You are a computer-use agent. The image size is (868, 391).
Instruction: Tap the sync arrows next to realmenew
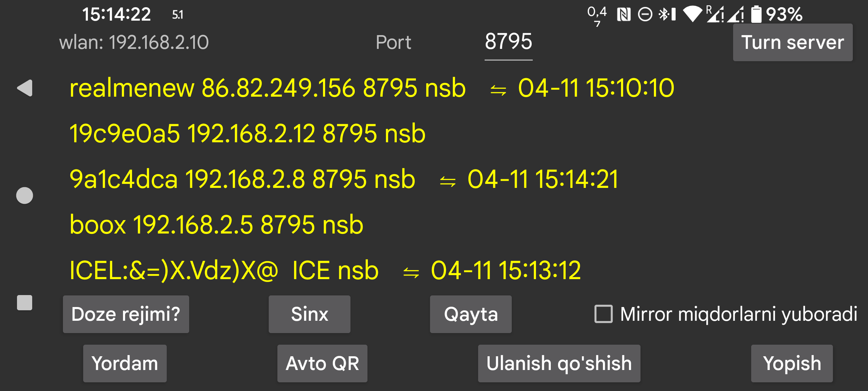click(498, 90)
